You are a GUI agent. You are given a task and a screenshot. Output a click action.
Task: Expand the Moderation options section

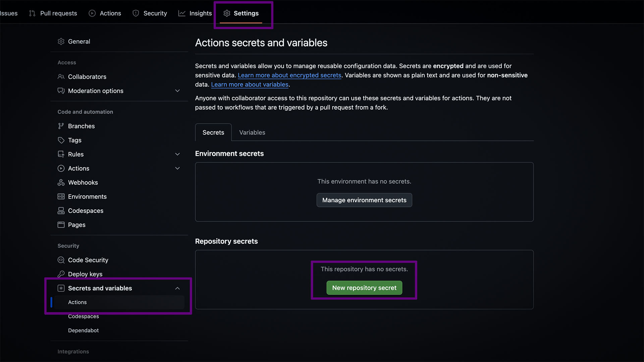(177, 90)
